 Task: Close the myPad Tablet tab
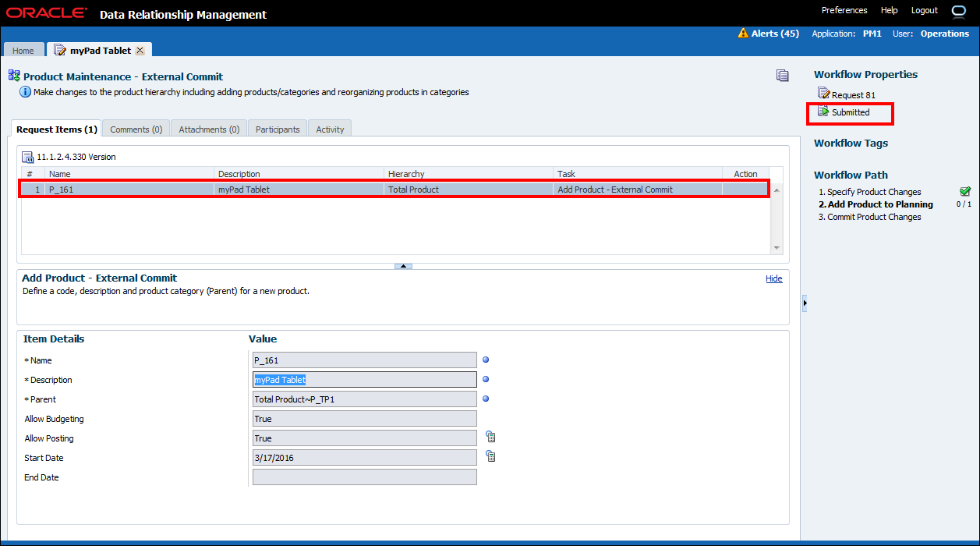coord(140,51)
